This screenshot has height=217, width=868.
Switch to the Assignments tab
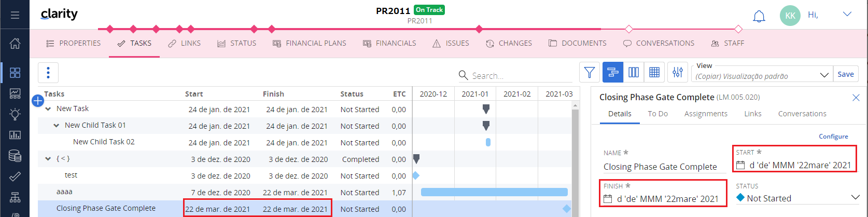[x=705, y=114]
